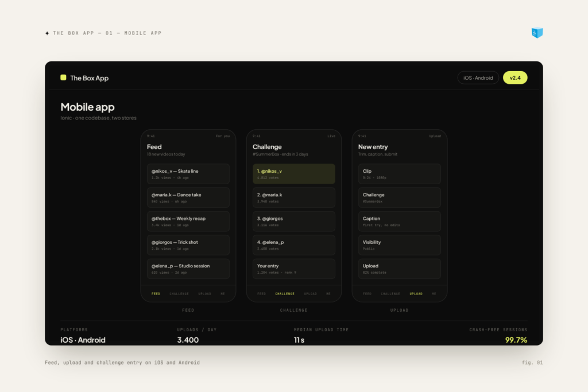Image resolution: width=588 pixels, height=392 pixels.
Task: Click the Live label in the Challenge phone
Action: coord(331,136)
